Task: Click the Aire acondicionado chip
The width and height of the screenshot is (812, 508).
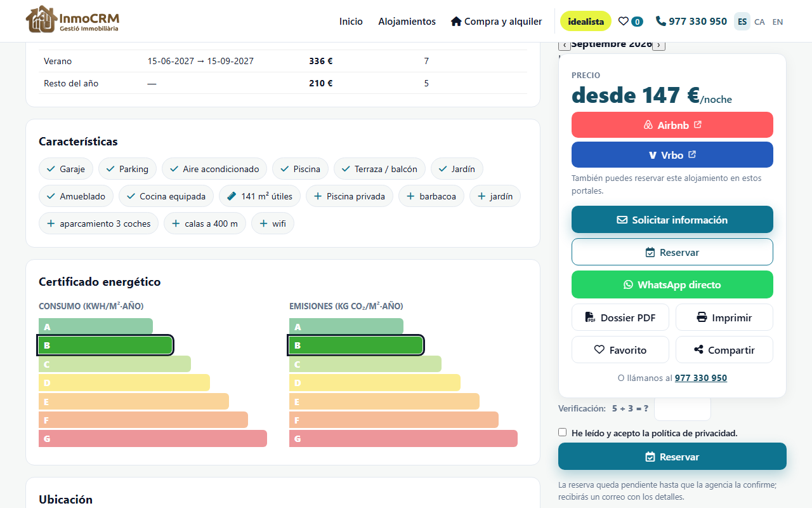Action: coord(214,169)
